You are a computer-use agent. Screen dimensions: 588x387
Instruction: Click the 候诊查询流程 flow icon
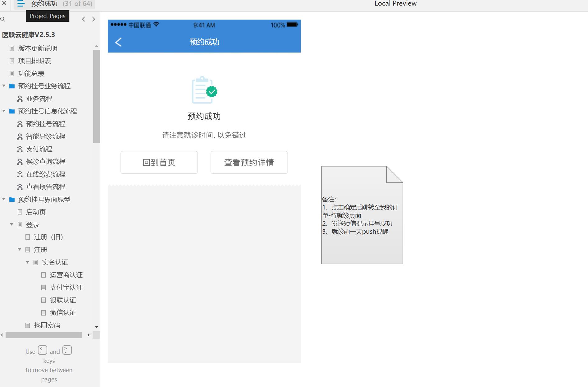[x=20, y=162]
